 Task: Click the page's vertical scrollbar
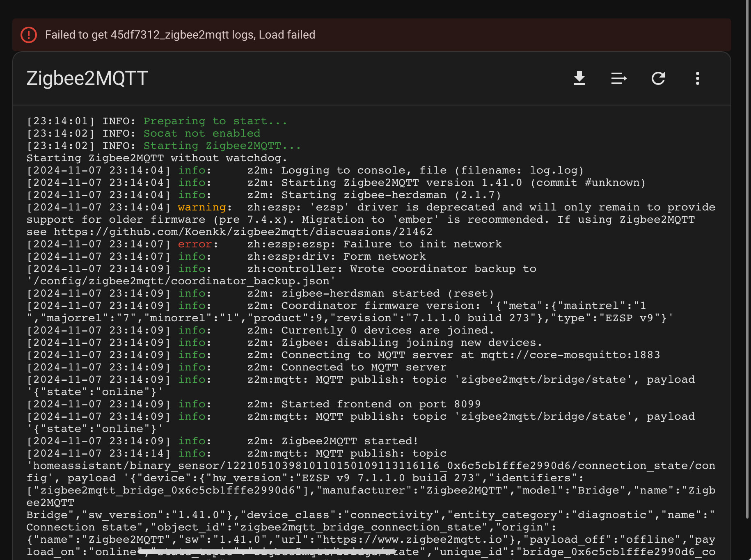[x=748, y=259]
